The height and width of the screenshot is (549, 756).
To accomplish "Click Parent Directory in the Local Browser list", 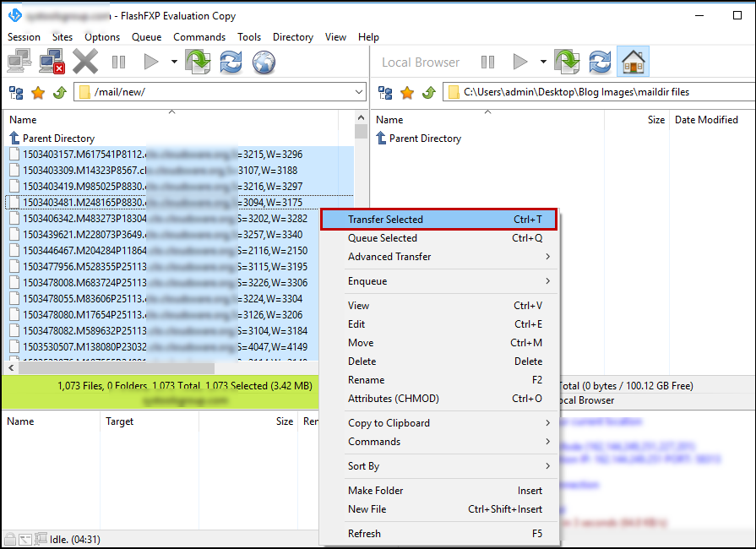I will (x=419, y=139).
